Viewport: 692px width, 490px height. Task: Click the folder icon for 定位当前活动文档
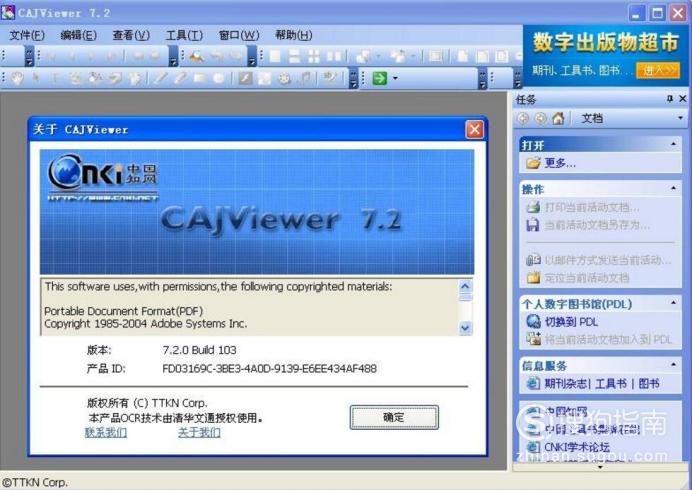[533, 277]
